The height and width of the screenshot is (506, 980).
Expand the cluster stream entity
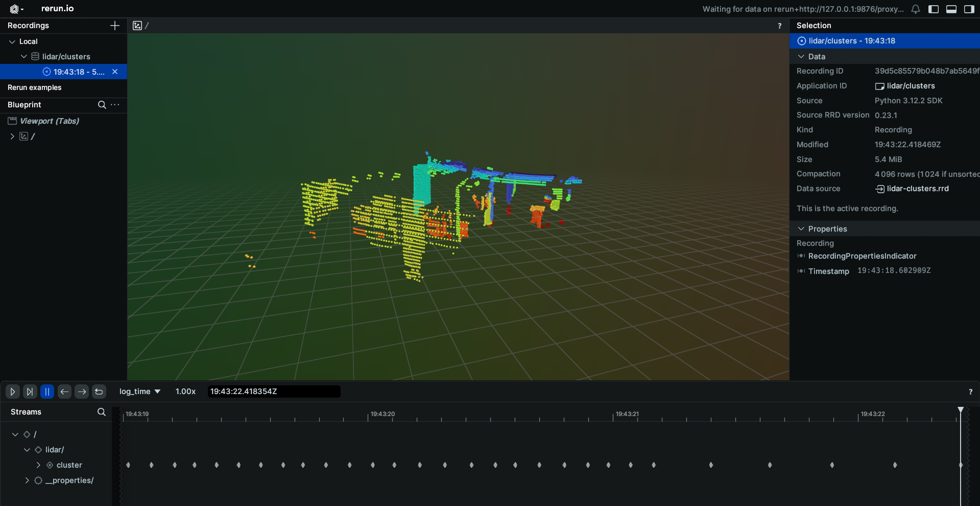tap(38, 465)
